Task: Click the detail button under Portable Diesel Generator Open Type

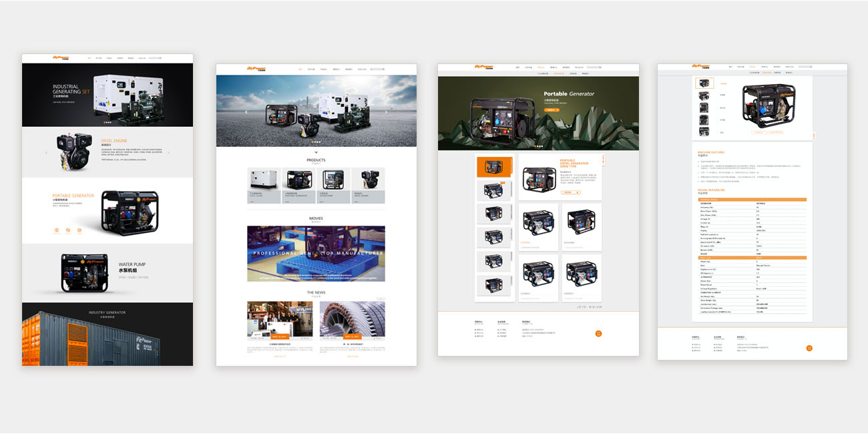Action: coord(570,192)
